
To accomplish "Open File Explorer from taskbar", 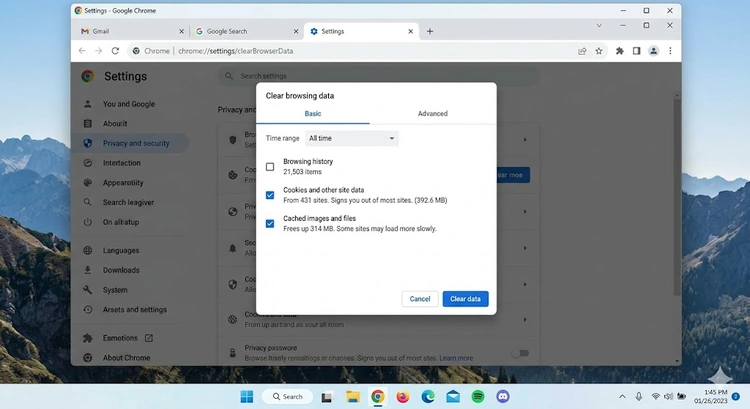I will [353, 397].
